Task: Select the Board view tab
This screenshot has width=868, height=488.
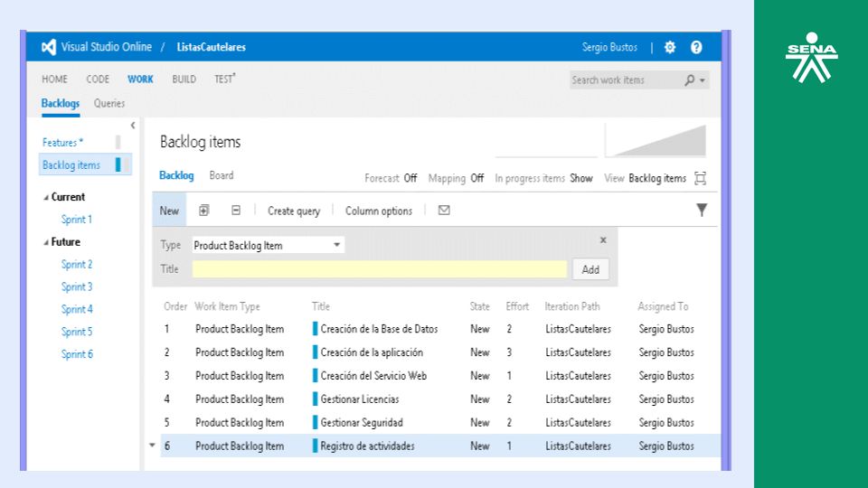Action: point(222,175)
